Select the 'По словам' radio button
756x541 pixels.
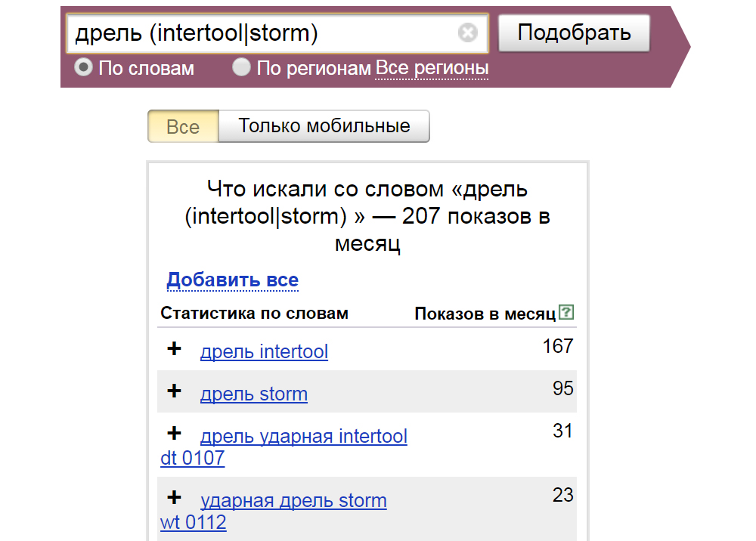point(83,68)
